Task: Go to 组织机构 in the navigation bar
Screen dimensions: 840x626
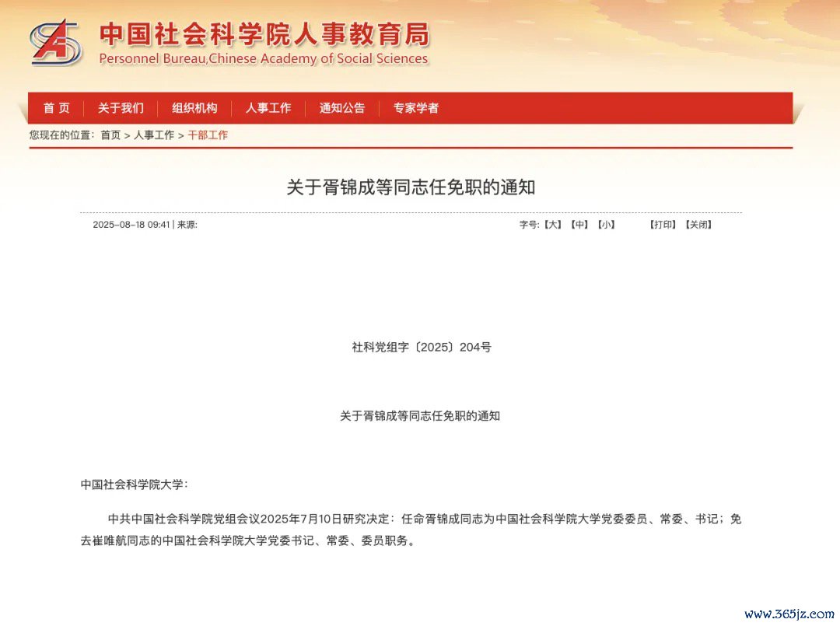Action: point(194,108)
